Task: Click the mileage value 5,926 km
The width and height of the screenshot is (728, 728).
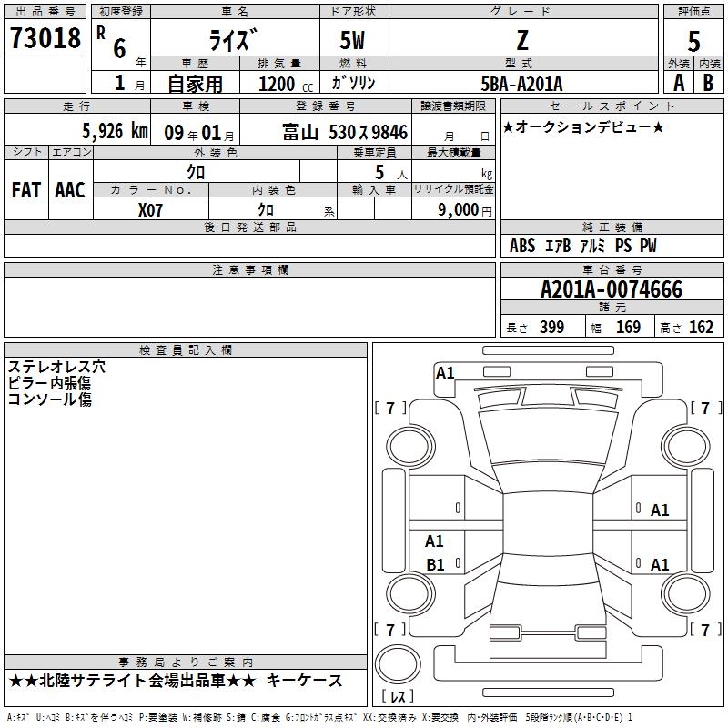Action: point(115,131)
